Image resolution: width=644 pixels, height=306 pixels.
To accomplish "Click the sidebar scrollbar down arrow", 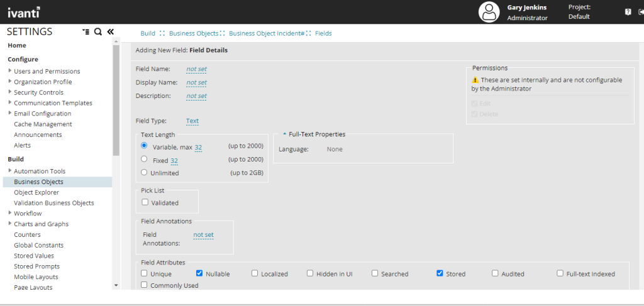I will (x=116, y=285).
